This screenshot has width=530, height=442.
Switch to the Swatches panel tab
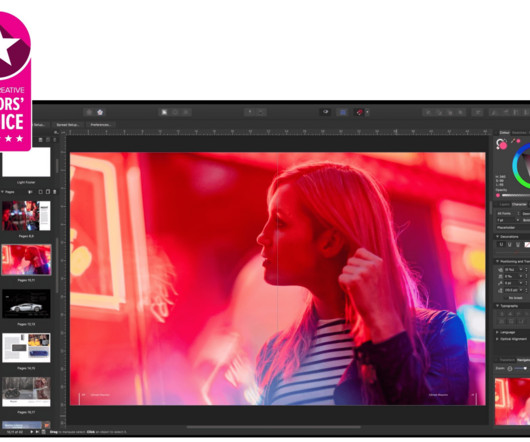(x=519, y=132)
